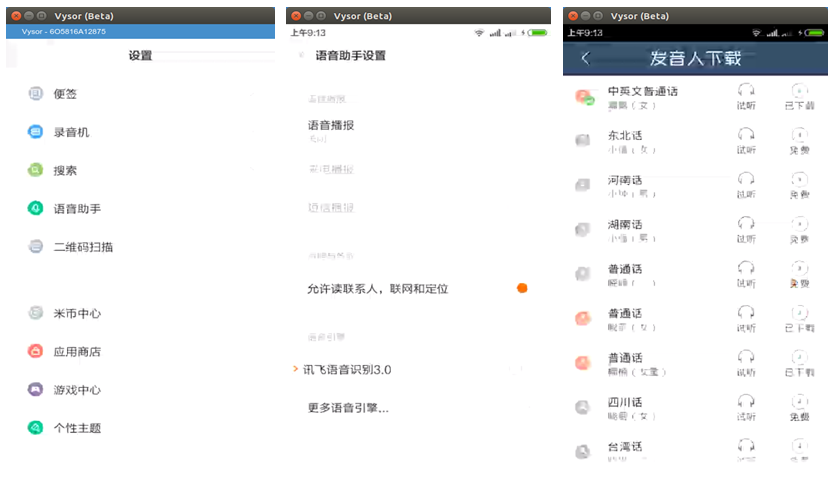Open the 米币中心 icon

(35, 313)
